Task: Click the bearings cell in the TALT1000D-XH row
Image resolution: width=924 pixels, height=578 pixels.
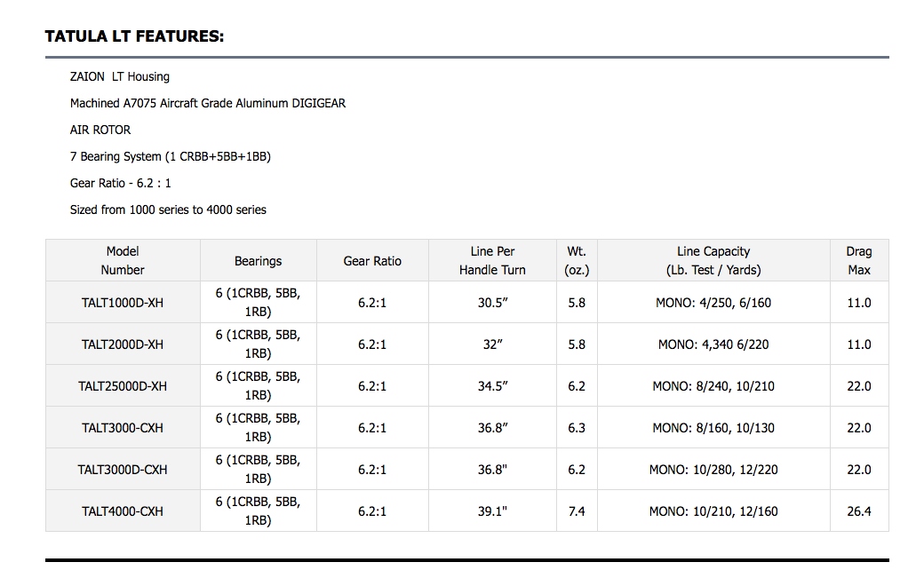Action: click(259, 302)
